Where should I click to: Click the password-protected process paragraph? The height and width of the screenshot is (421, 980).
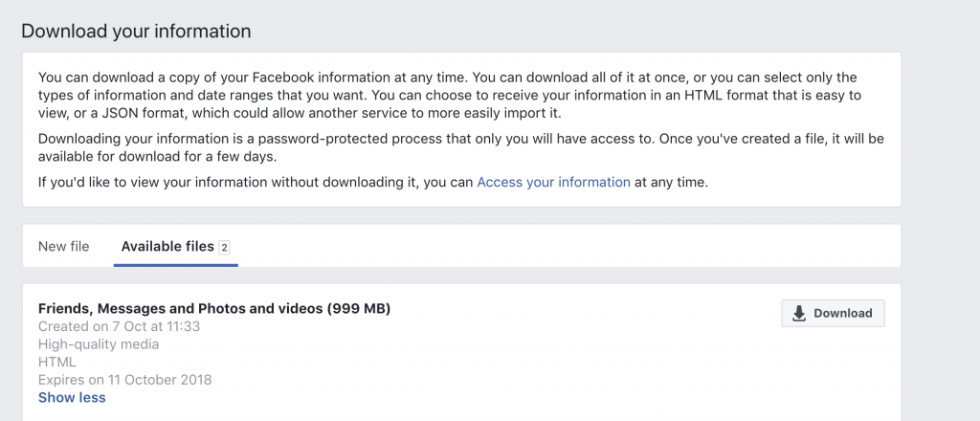[x=461, y=147]
